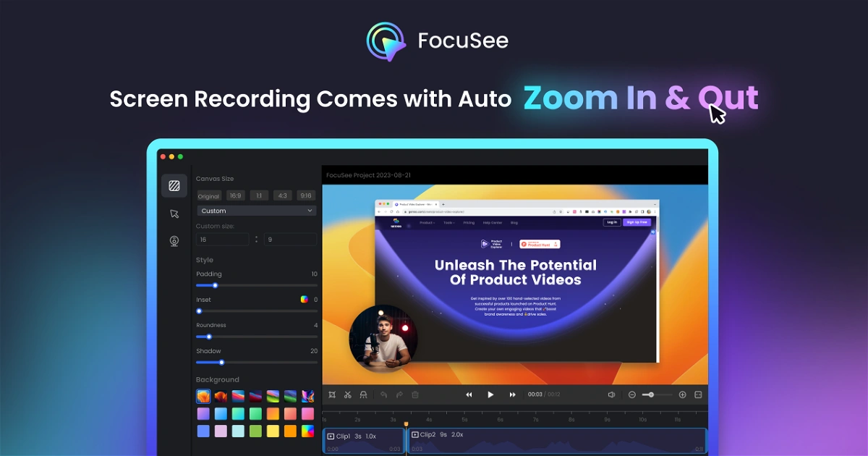Click the Pricing tab in webpage nav
The height and width of the screenshot is (456, 868).
click(x=469, y=223)
